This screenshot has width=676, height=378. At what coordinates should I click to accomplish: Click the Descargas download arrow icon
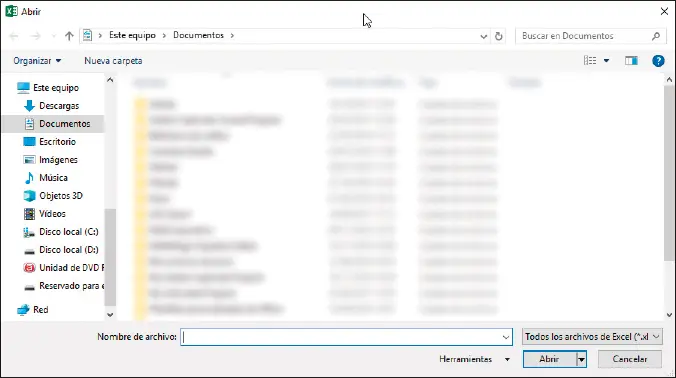[29, 106]
